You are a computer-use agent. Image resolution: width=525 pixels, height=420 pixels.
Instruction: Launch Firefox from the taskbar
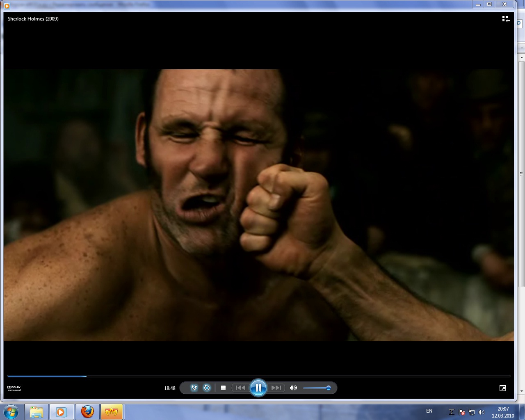tap(87, 411)
